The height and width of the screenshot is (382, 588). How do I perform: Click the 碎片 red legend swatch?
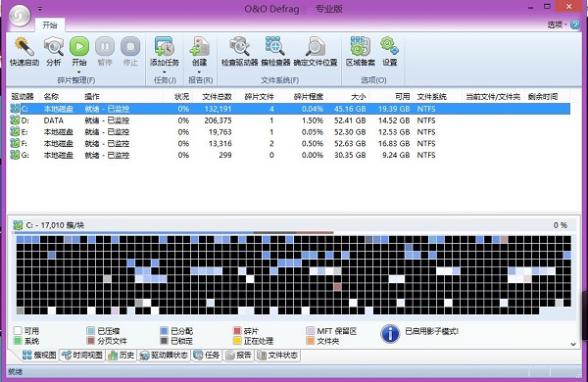coord(237,331)
